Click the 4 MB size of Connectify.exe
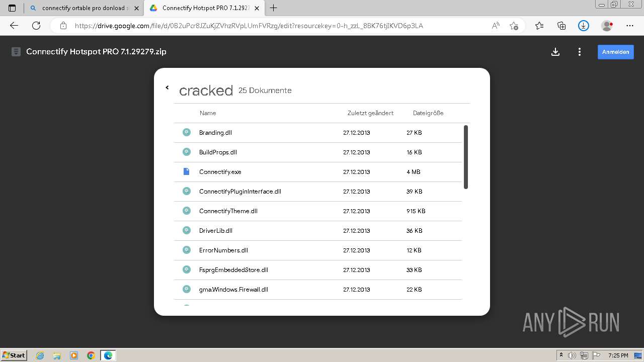 click(x=413, y=172)
